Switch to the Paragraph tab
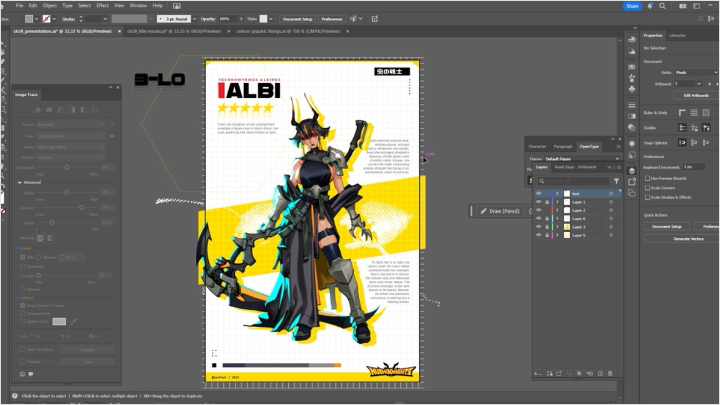Image resolution: width=720 pixels, height=405 pixels. [x=563, y=146]
